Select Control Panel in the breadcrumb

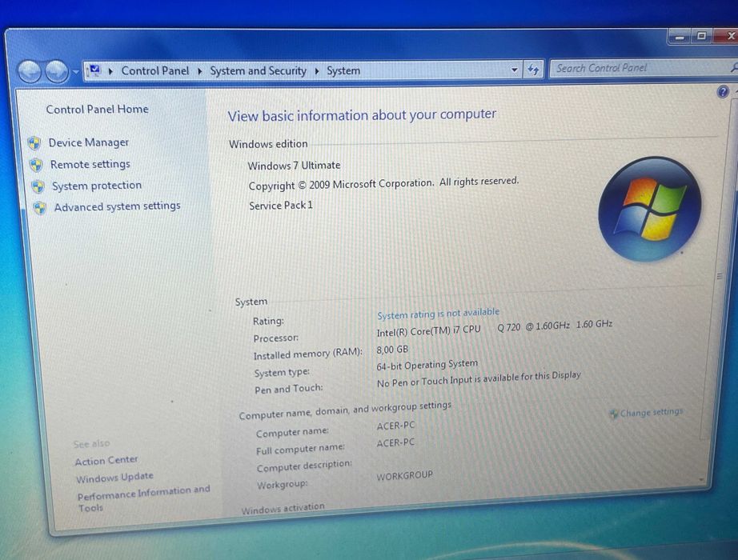click(154, 70)
